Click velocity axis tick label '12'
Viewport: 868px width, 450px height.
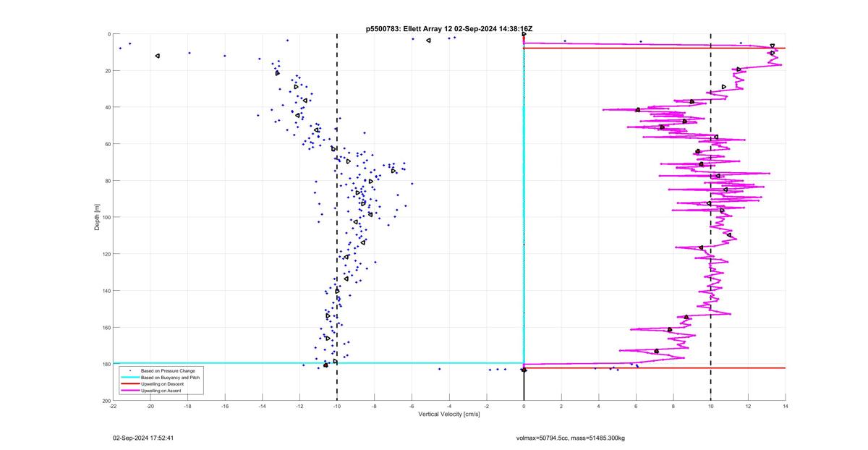tap(748, 406)
